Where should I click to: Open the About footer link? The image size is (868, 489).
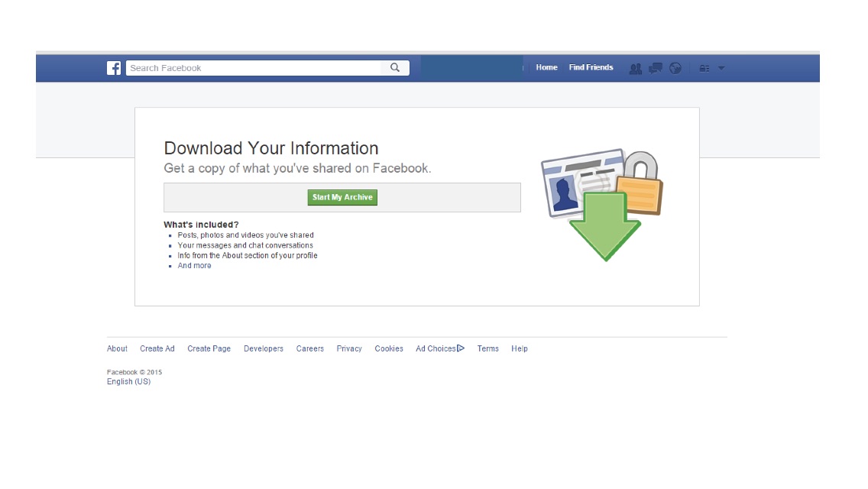pos(117,348)
